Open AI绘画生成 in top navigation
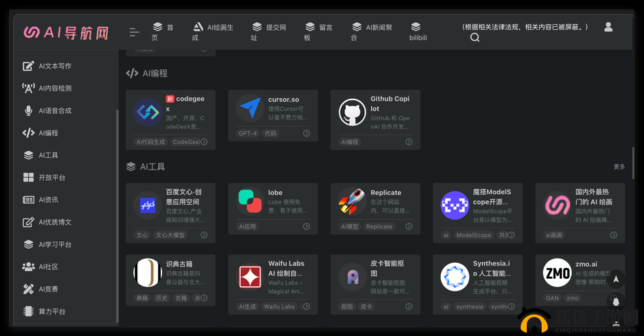The height and width of the screenshot is (336, 644). point(213,32)
